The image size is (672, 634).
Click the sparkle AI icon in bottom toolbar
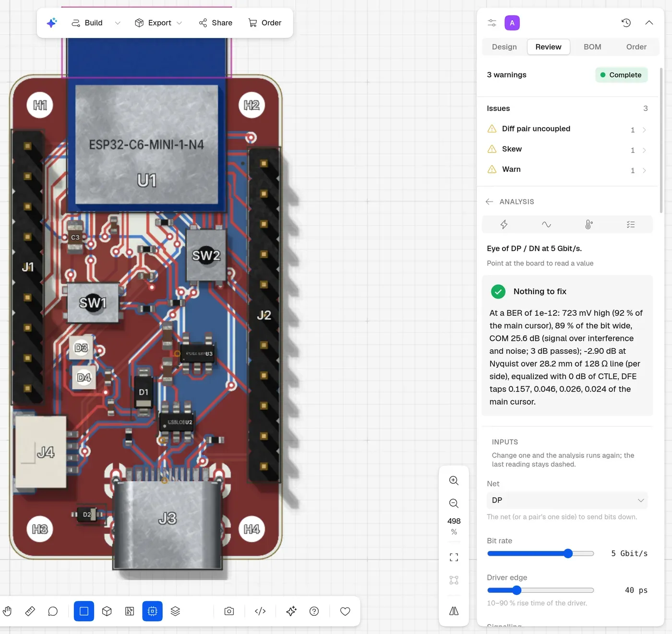(x=291, y=611)
